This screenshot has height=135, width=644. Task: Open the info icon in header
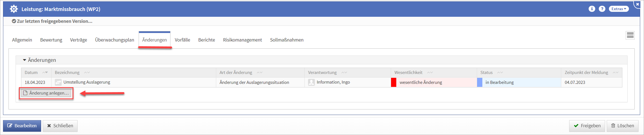pyautogui.click(x=592, y=9)
